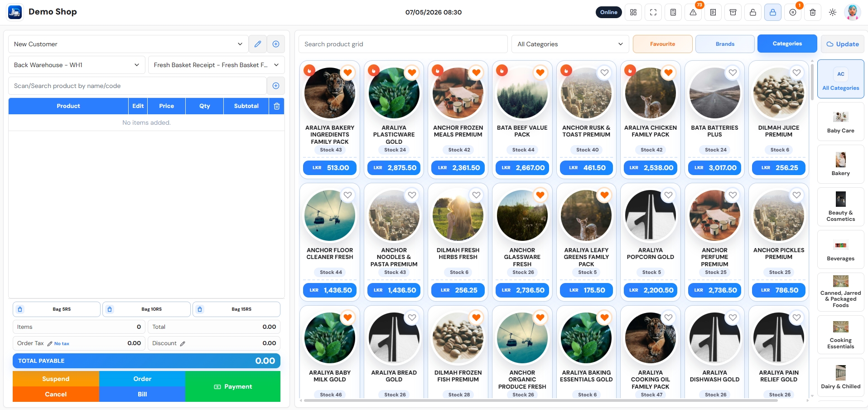Image resolution: width=868 pixels, height=410 pixels.
Task: Select Cooking Essentials category
Action: 841,335
